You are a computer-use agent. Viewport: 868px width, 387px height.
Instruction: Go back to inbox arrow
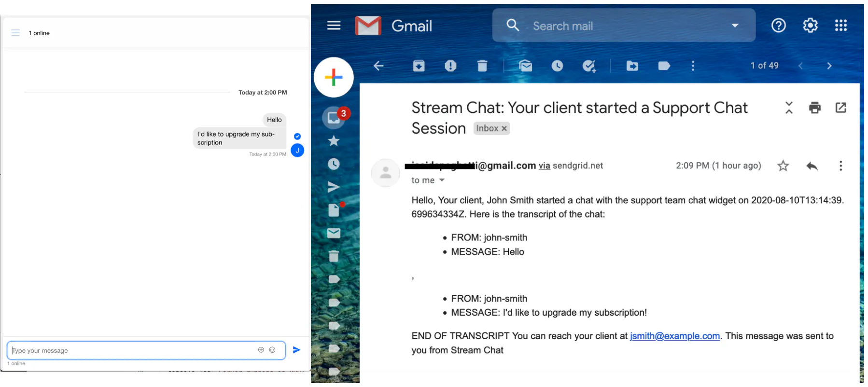[x=378, y=66]
